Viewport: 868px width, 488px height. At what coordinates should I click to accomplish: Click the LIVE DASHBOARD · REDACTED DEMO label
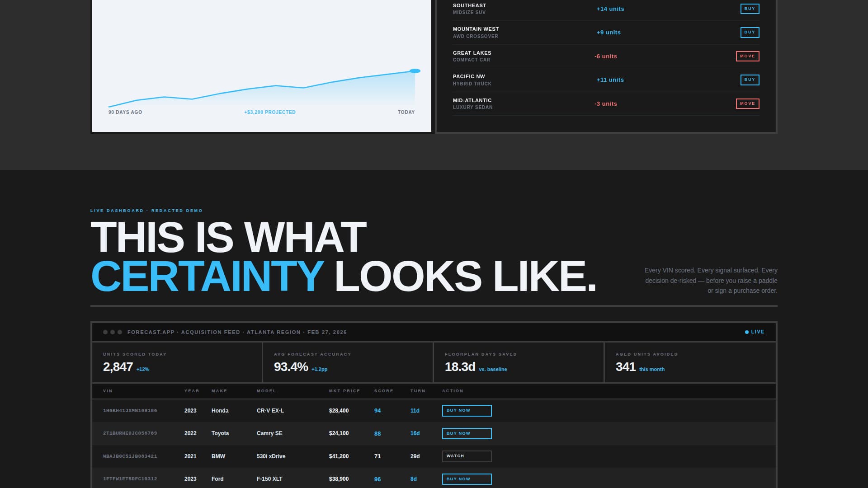click(146, 210)
